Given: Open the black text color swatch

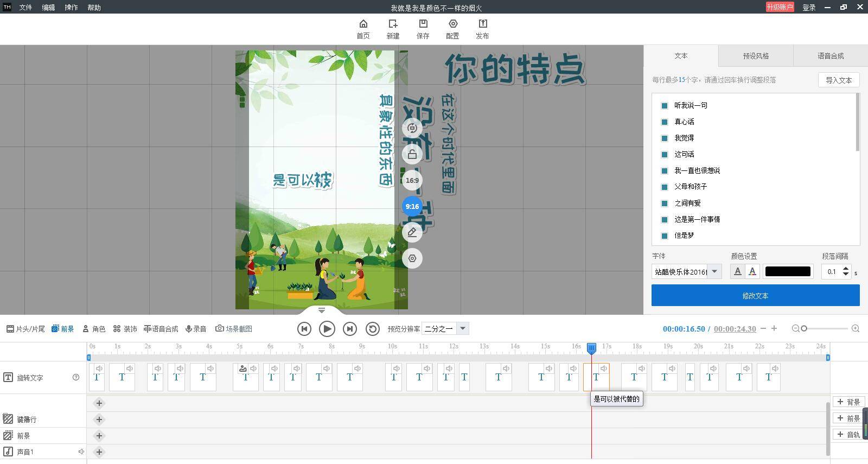Looking at the screenshot, I should click(x=788, y=271).
